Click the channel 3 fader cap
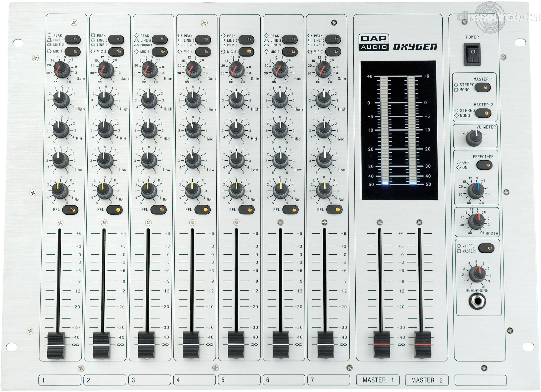 (146, 345)
